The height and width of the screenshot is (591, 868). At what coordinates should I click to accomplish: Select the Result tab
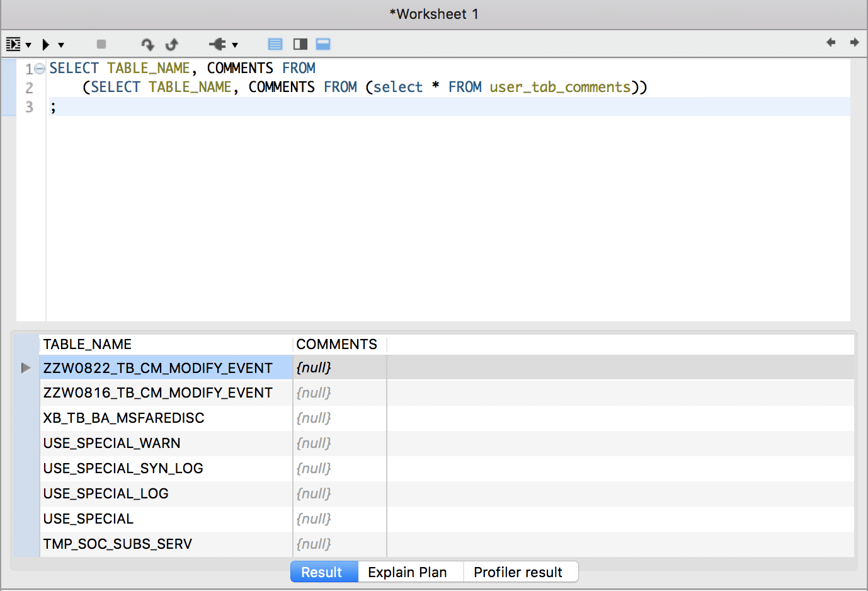[322, 572]
